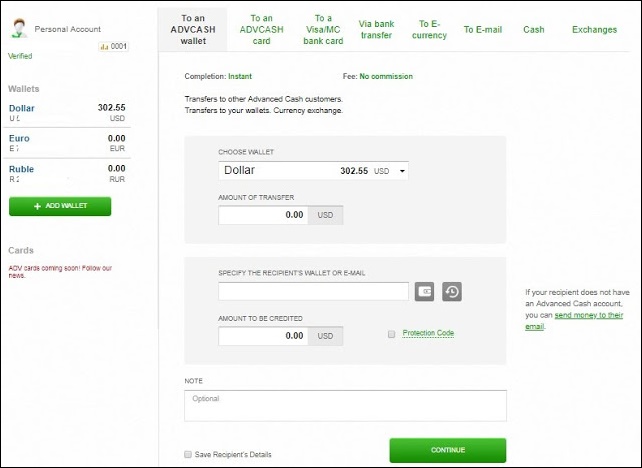Switch to the To an ADVCASH card tab
The image size is (642, 468).
[x=262, y=29]
